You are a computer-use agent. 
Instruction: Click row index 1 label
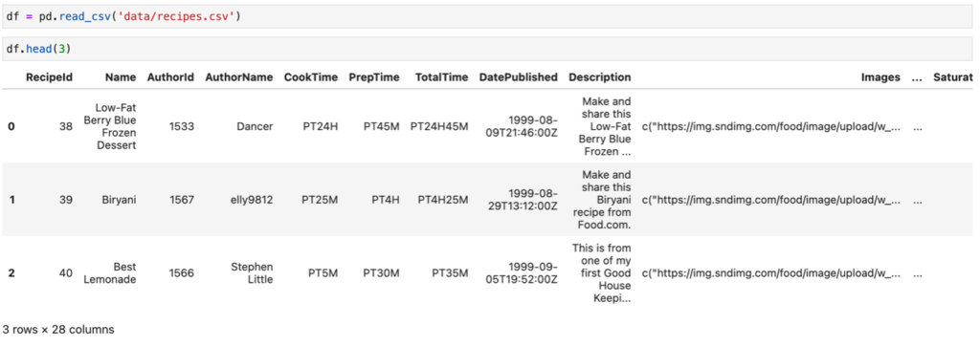click(11, 200)
